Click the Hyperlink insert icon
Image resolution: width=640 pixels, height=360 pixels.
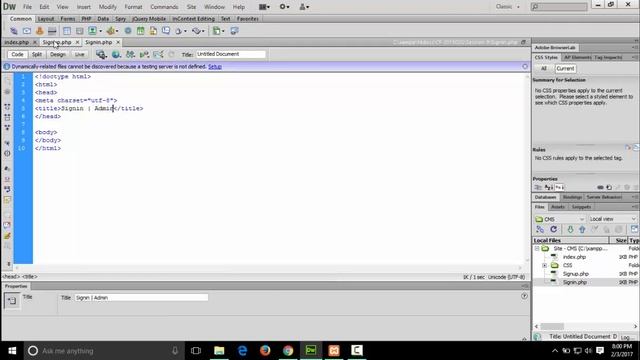(x=14, y=31)
